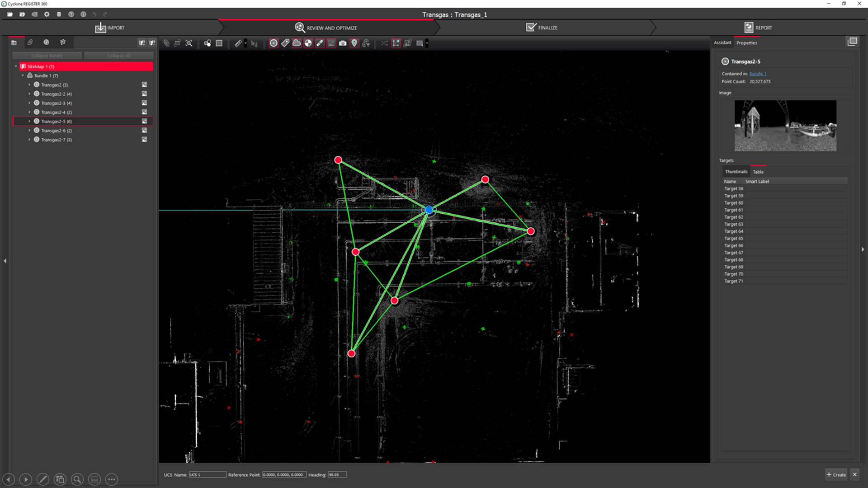
Task: Collapse the Bundle 1 tree node
Action: click(23, 76)
